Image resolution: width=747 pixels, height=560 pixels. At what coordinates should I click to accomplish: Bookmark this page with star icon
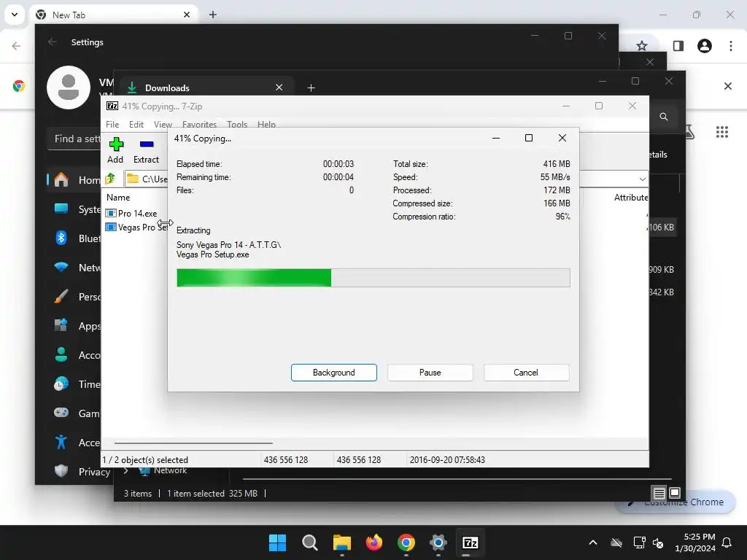point(642,46)
